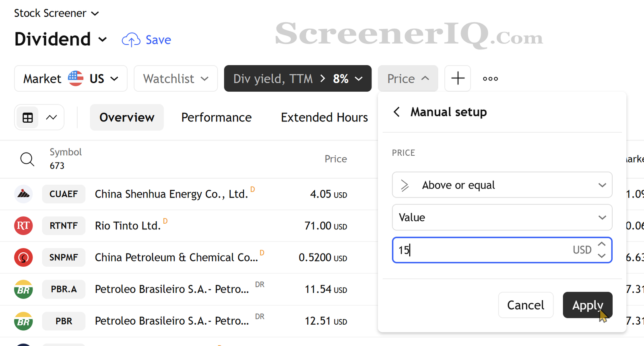Click the CUAEF ticker badge

(x=64, y=194)
